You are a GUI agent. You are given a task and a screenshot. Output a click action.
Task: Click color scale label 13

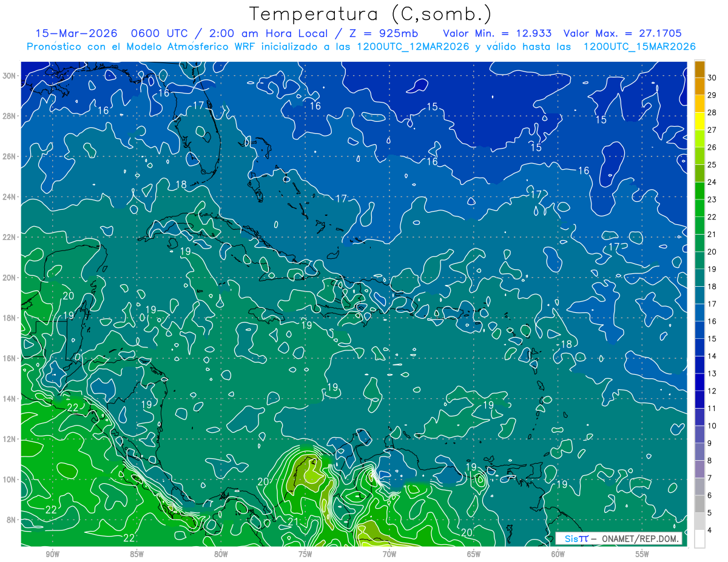pyautogui.click(x=712, y=373)
